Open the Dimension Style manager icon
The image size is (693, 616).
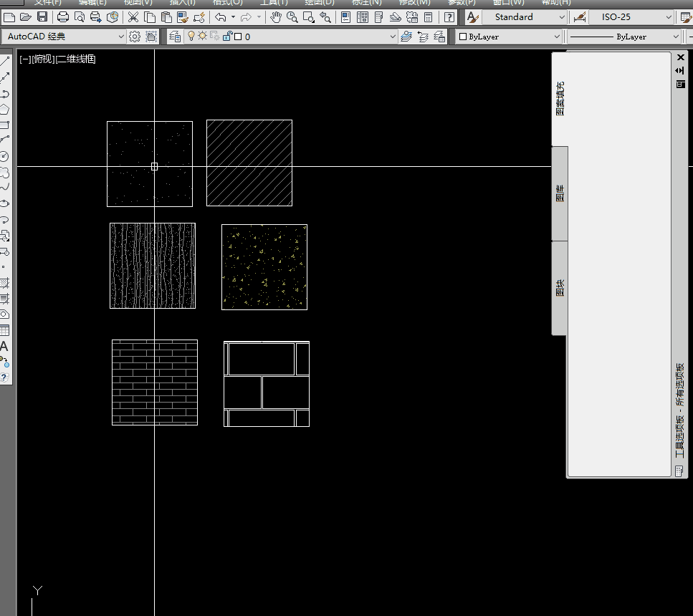point(580,17)
